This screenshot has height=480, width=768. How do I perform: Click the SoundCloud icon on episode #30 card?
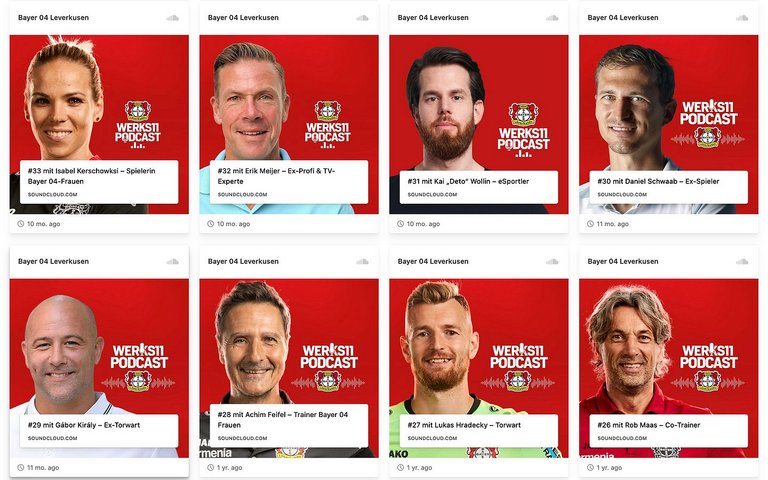(x=742, y=18)
